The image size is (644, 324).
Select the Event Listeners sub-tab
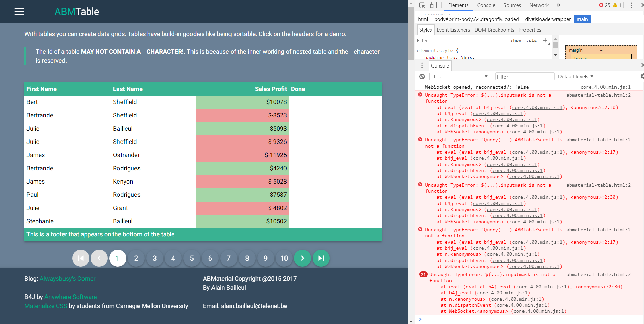(453, 30)
